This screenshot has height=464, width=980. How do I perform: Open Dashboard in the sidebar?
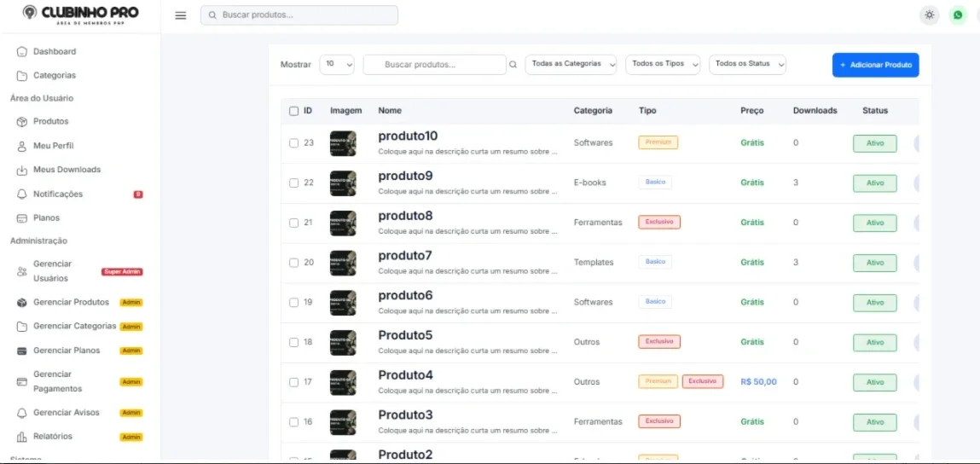pyautogui.click(x=55, y=52)
